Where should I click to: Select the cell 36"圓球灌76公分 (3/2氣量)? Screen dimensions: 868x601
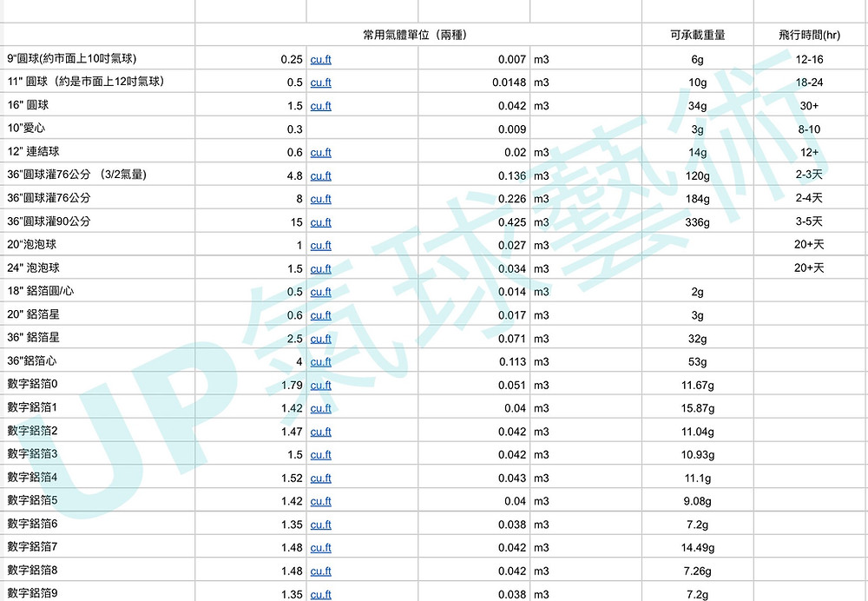[x=97, y=174]
